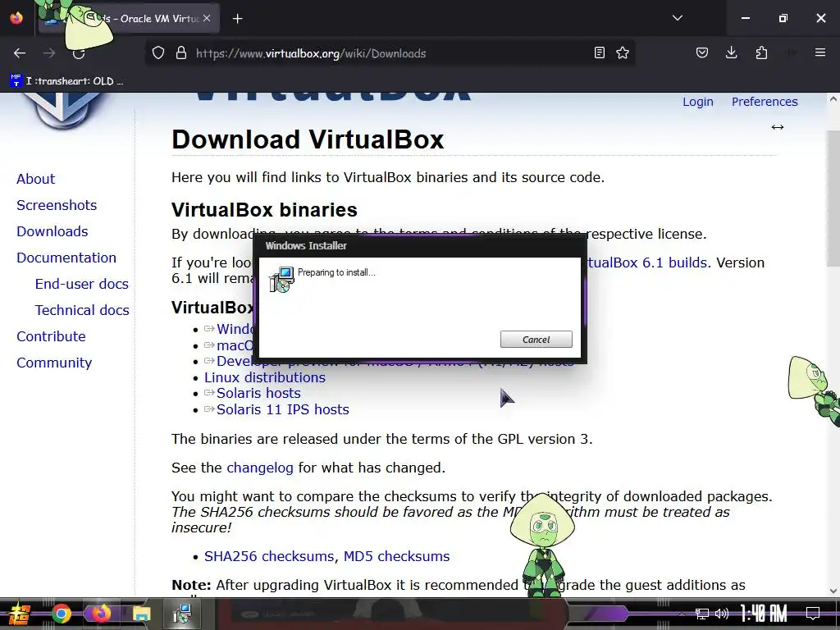This screenshot has width=840, height=630.
Task: Open the Start menu icon on taskbar
Action: coord(20,614)
